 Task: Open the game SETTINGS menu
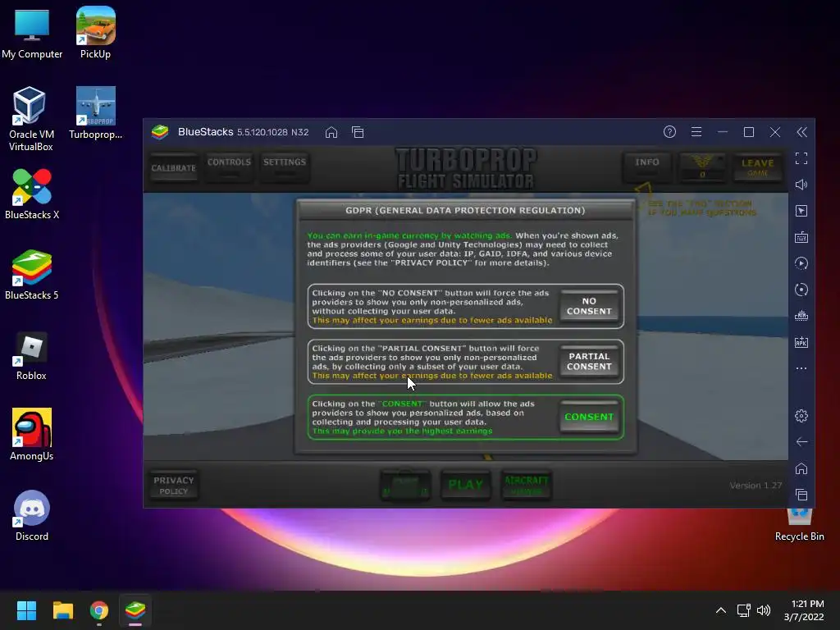pyautogui.click(x=285, y=167)
